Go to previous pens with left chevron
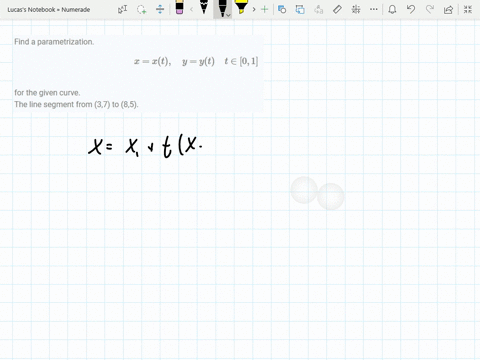The width and height of the screenshot is (480, 360). [191, 9]
